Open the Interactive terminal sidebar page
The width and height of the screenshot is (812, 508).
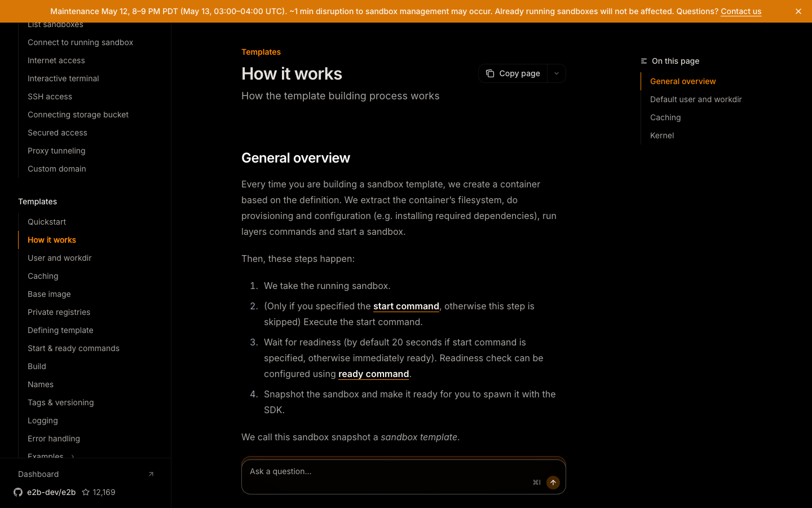point(63,78)
